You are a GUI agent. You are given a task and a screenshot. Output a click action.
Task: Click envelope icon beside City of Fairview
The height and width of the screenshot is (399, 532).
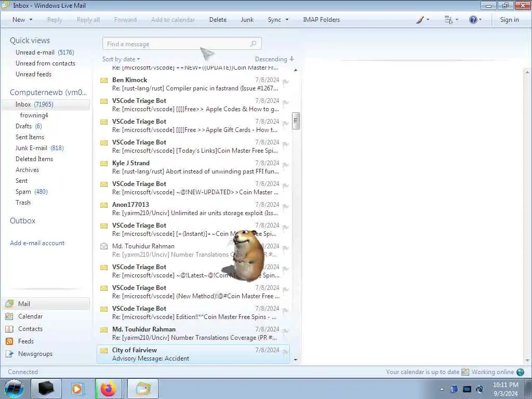[x=104, y=351]
